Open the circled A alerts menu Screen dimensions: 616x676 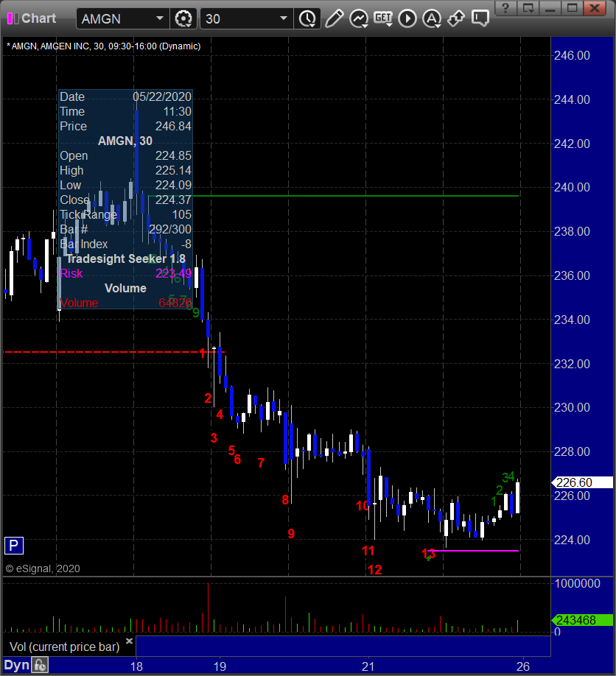[432, 18]
